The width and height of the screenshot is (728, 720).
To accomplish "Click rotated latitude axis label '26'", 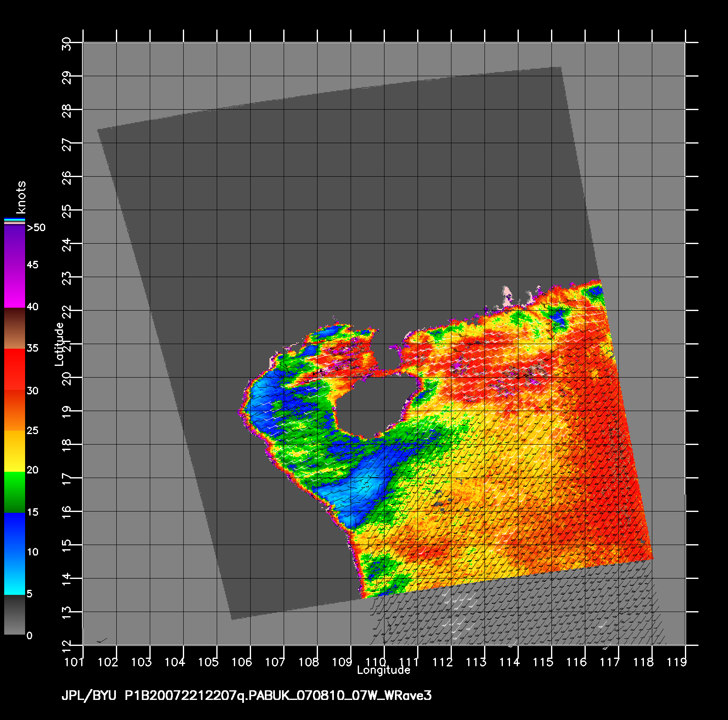I will [67, 178].
